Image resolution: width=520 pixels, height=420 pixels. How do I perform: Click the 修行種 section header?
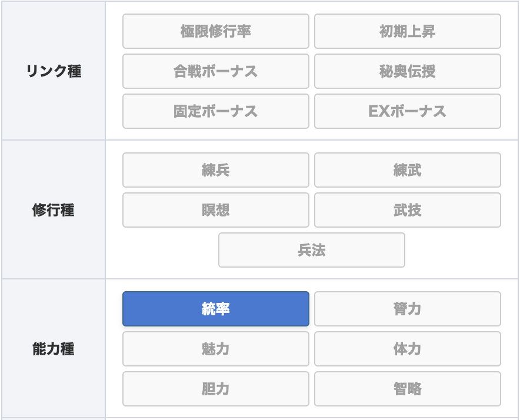click(x=52, y=210)
